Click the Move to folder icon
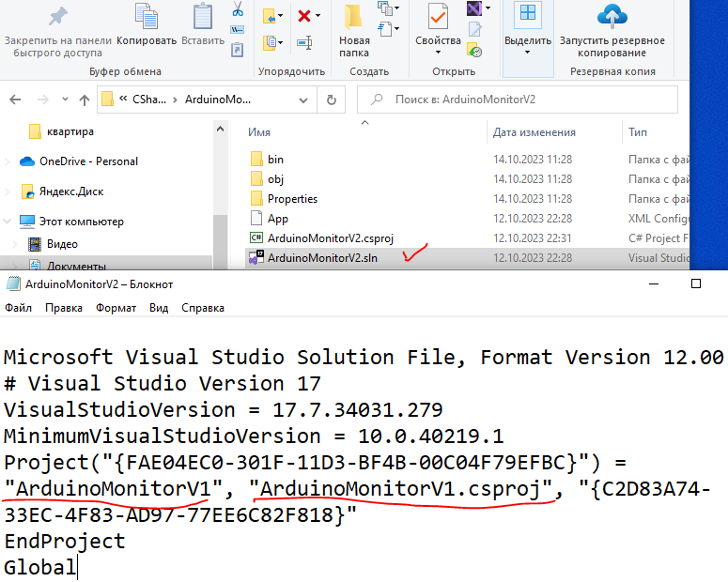Screen dimensions: 728x582 tap(270, 16)
